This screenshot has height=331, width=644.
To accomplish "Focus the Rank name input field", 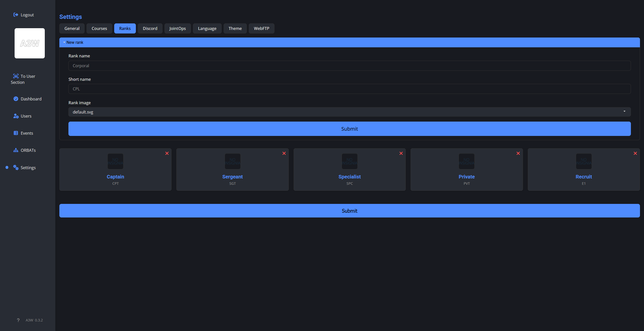I will [349, 66].
